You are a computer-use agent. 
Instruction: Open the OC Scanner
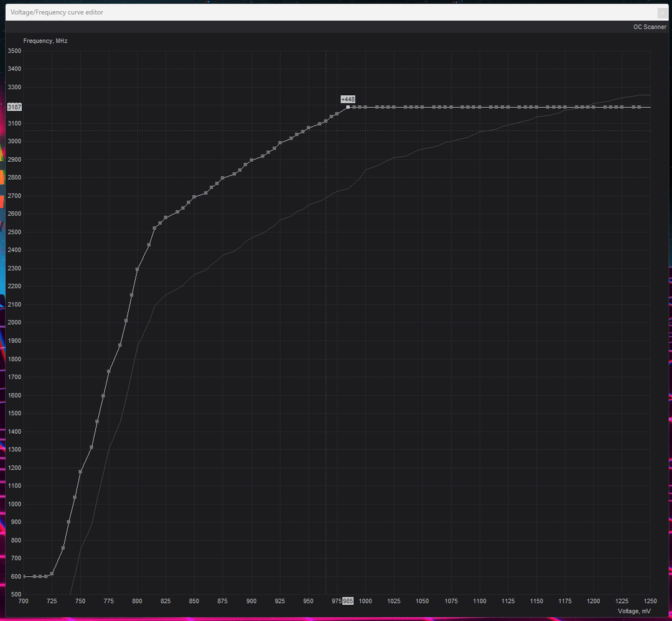pos(649,27)
